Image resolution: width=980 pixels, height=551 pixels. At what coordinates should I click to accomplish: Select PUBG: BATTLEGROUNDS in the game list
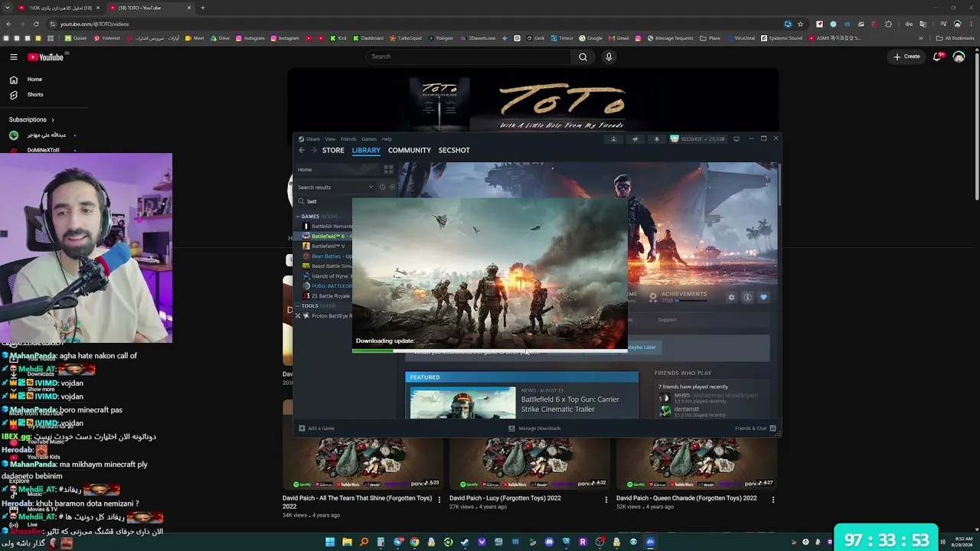coord(327,286)
